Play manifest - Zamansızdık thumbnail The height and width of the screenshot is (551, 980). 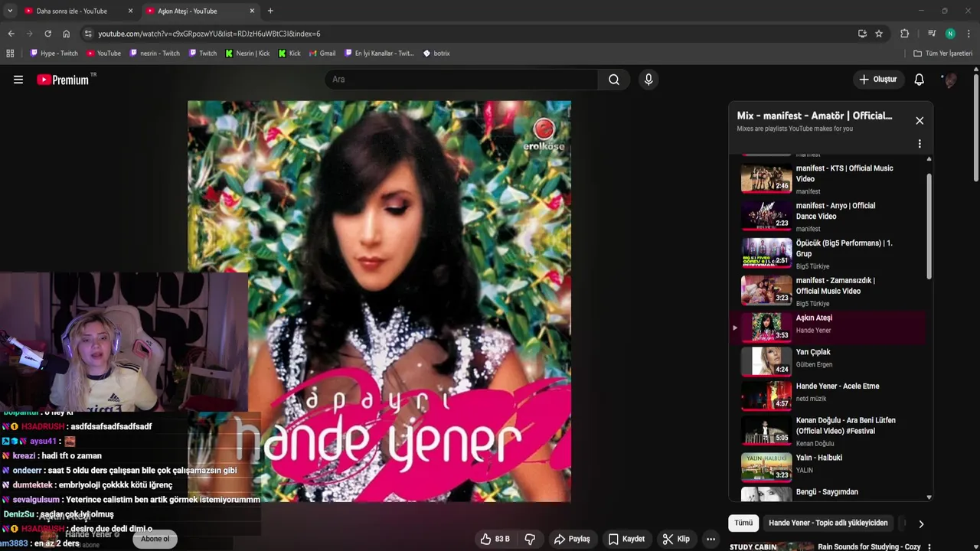[x=766, y=290]
